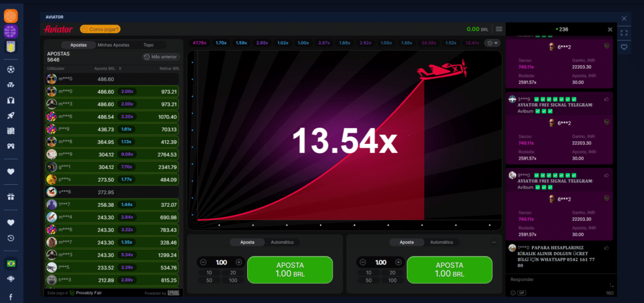Increase left bet amount with plus button

point(239,262)
